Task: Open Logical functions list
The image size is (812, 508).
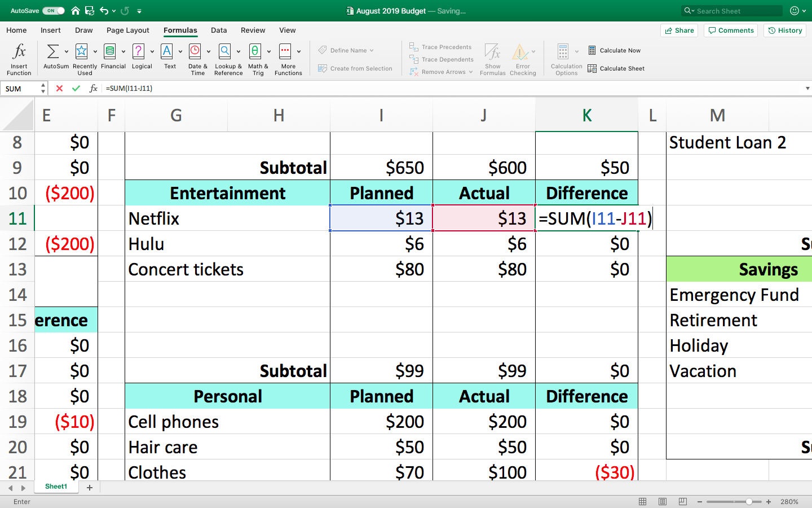Action: click(x=138, y=51)
